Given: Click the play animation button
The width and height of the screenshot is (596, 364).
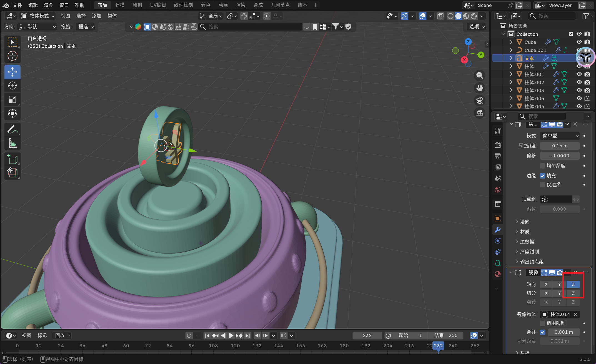Looking at the screenshot, I should (x=231, y=335).
